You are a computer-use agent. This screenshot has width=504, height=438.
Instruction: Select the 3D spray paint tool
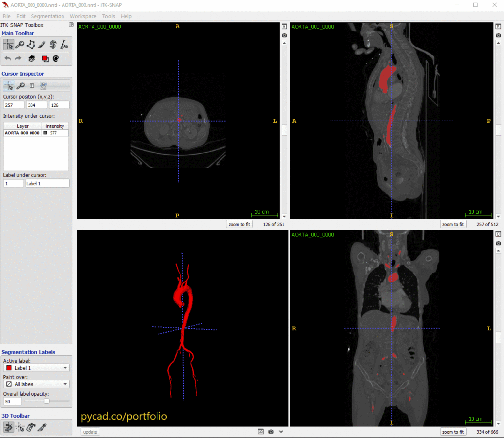click(x=30, y=427)
